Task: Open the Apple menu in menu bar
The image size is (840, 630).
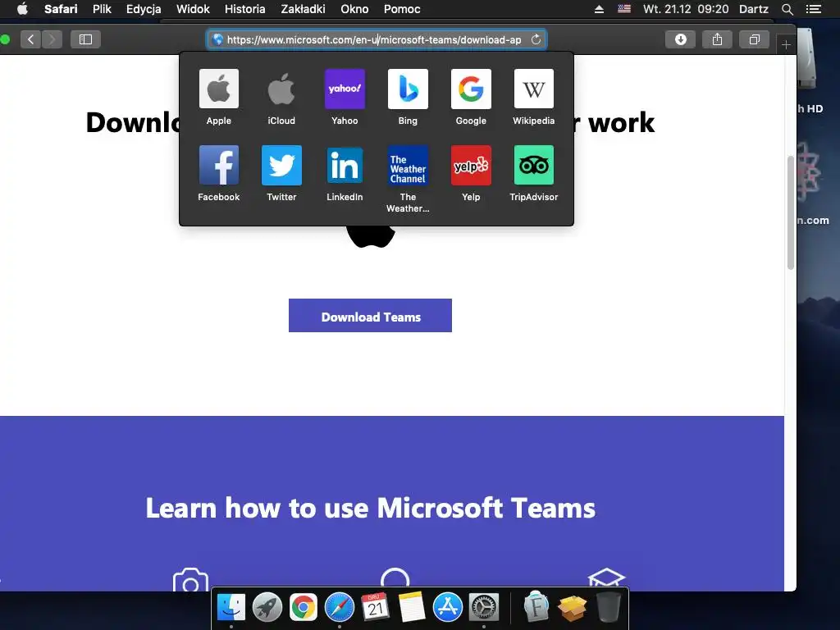Action: tap(22, 9)
